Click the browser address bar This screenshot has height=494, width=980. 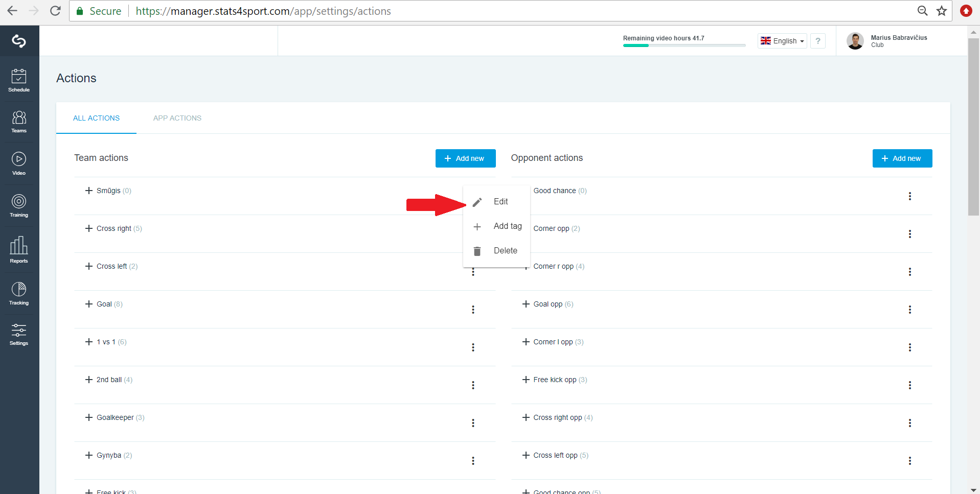click(x=510, y=11)
